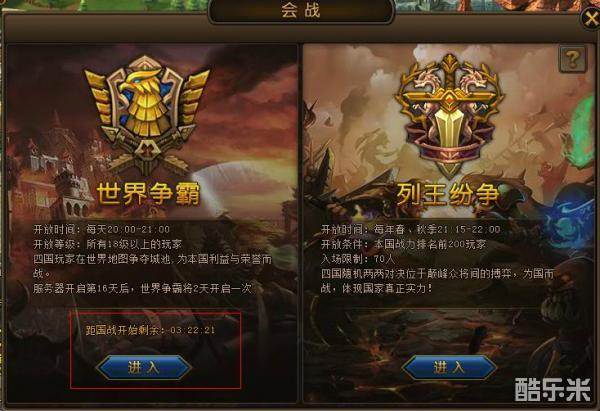Click the 本国战力排名前200玩家 condition line
The image size is (600, 411).
(x=404, y=244)
